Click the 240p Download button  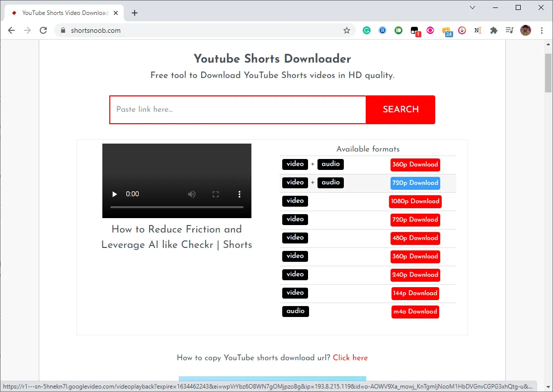pyautogui.click(x=415, y=275)
